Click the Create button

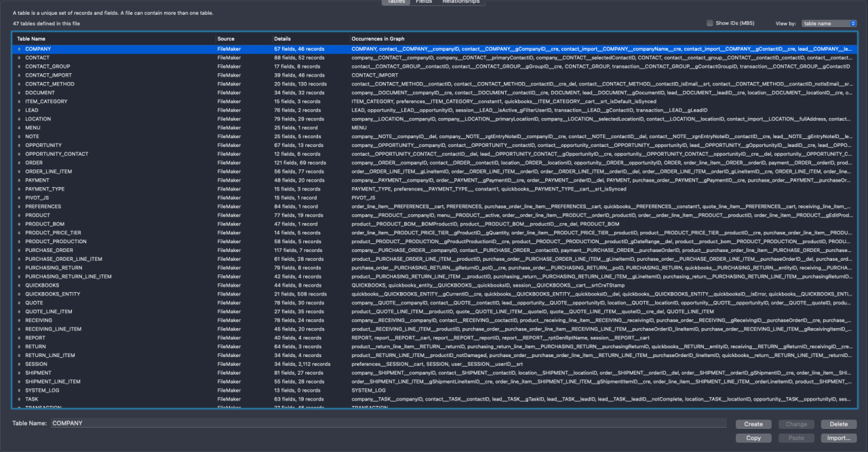(753, 424)
